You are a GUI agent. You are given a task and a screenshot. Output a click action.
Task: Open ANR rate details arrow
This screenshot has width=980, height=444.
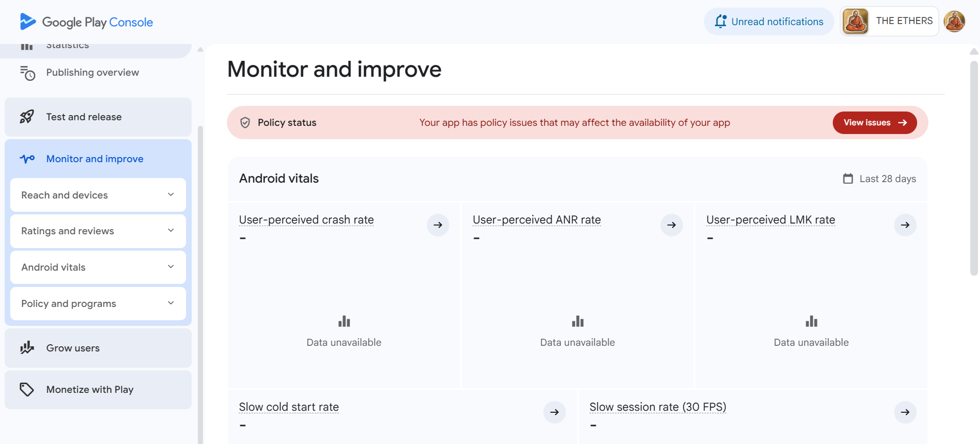point(671,225)
